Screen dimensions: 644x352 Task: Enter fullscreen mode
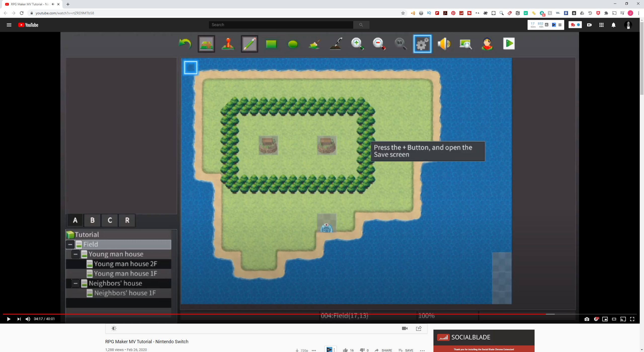tap(632, 319)
